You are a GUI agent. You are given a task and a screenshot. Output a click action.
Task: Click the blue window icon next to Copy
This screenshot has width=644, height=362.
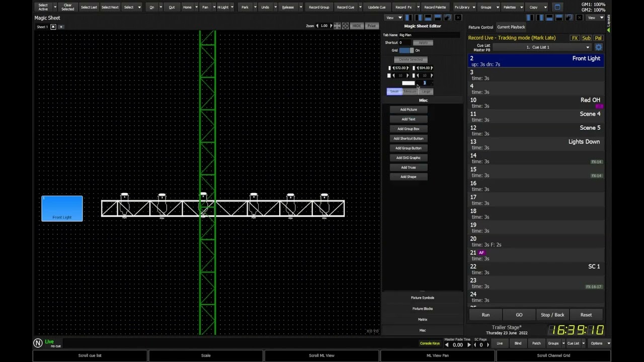(557, 7)
